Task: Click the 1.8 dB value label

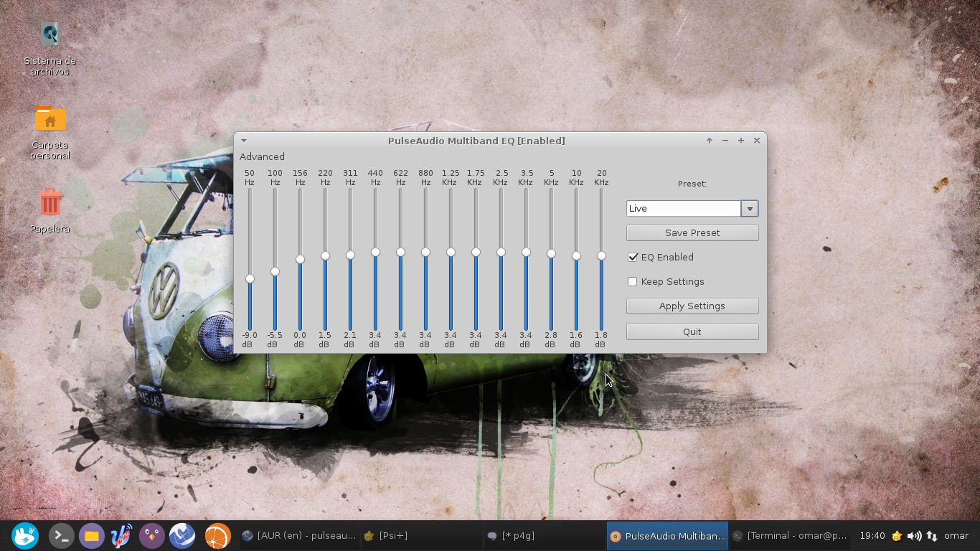Action: pyautogui.click(x=601, y=340)
